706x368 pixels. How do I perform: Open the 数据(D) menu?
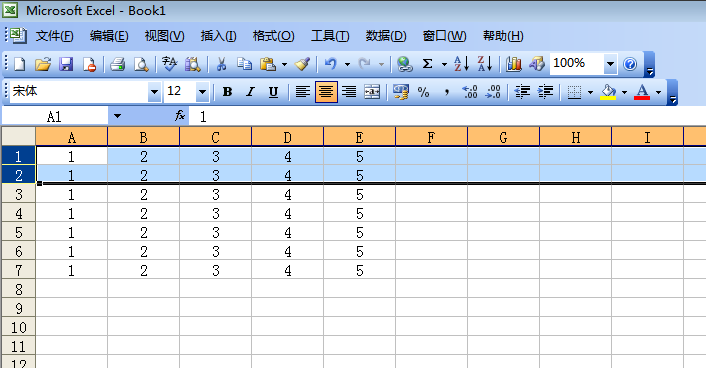[x=386, y=36]
